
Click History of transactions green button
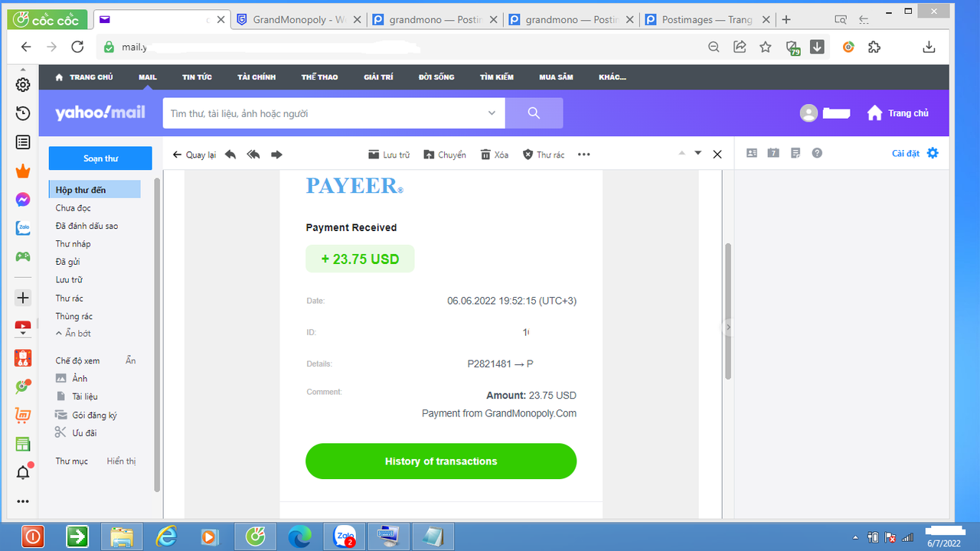[x=441, y=461]
